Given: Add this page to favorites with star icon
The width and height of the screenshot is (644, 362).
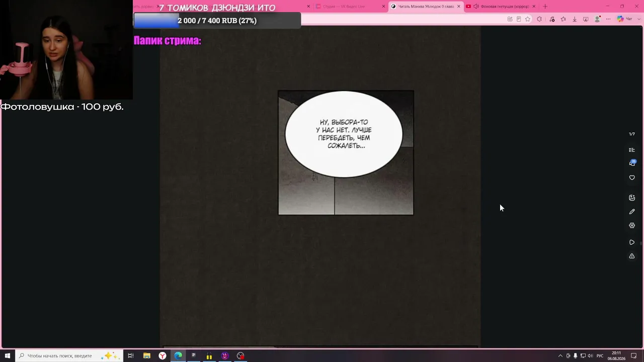Looking at the screenshot, I should (x=528, y=19).
